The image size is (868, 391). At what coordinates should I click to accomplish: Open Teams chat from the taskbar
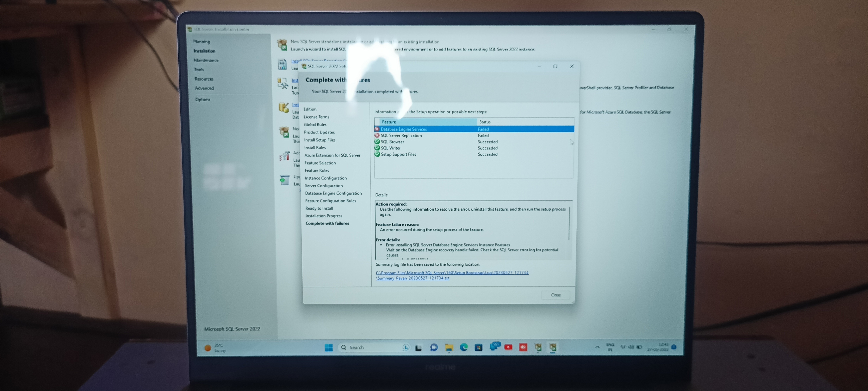click(434, 347)
